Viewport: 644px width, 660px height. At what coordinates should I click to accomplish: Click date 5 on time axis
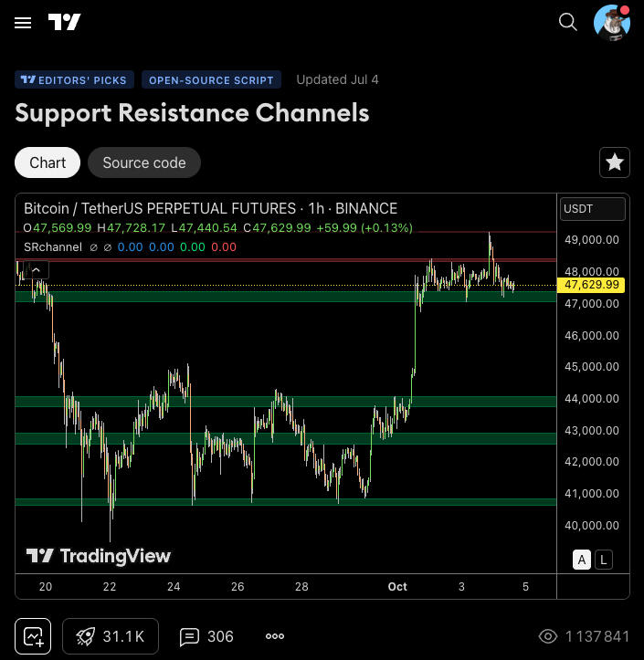[525, 586]
